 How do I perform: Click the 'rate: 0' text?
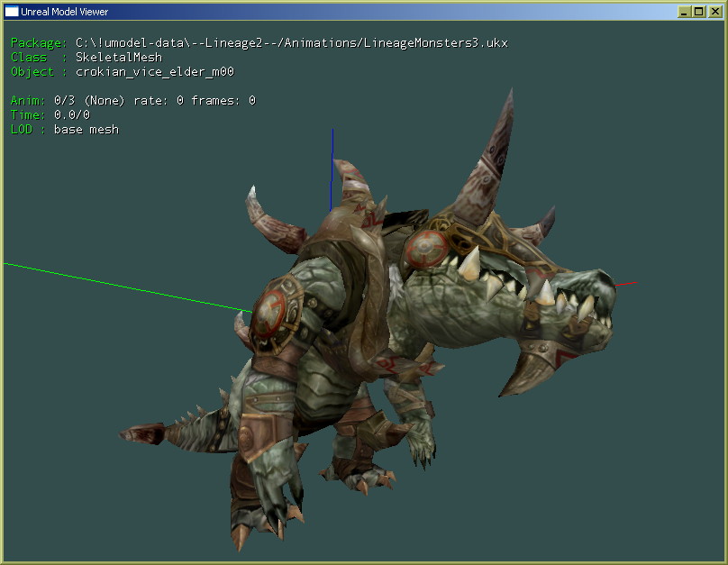pyautogui.click(x=159, y=100)
